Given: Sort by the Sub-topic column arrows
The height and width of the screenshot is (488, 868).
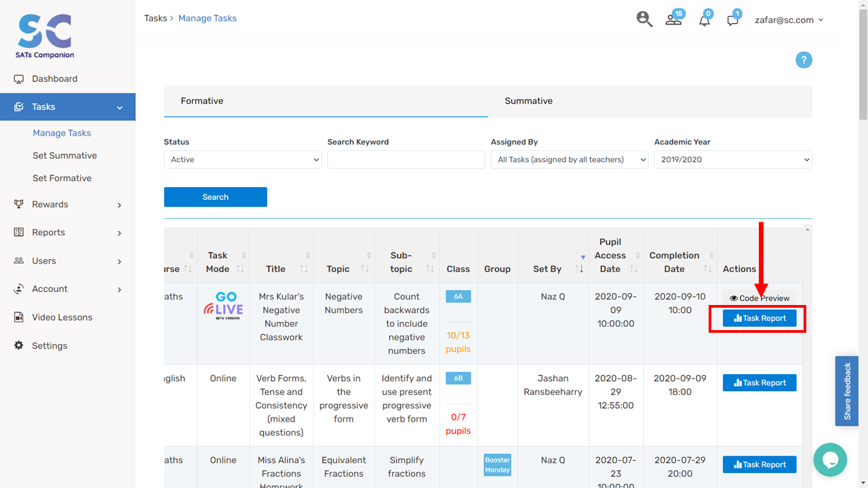Looking at the screenshot, I should (430, 269).
